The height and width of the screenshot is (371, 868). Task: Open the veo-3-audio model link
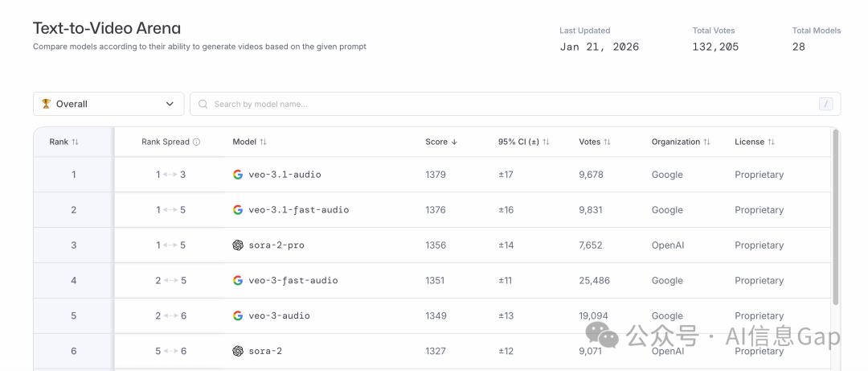coord(279,316)
